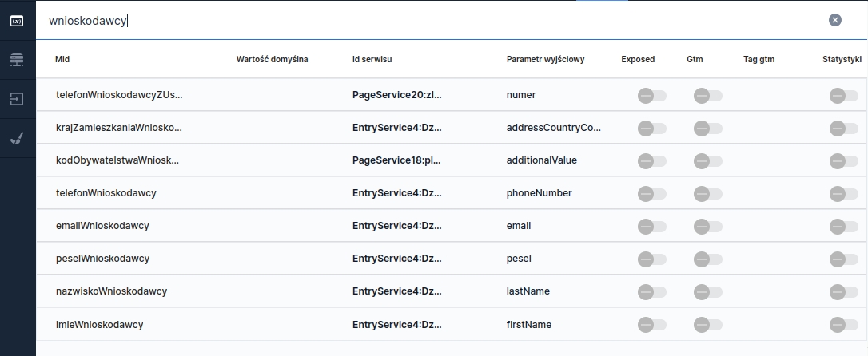Select the kodObywatelstwaWniosk... entry
868x356 pixels.
117,160
